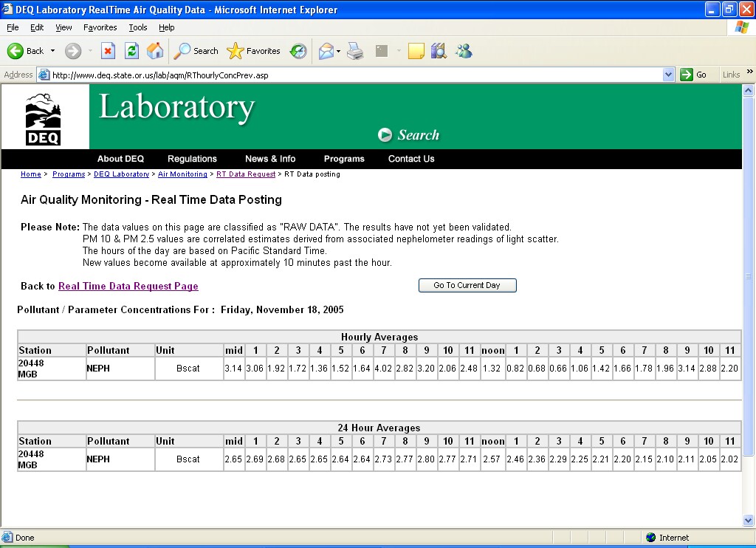Open the Favorites star in toolbar
The image size is (756, 548).
pyautogui.click(x=254, y=51)
